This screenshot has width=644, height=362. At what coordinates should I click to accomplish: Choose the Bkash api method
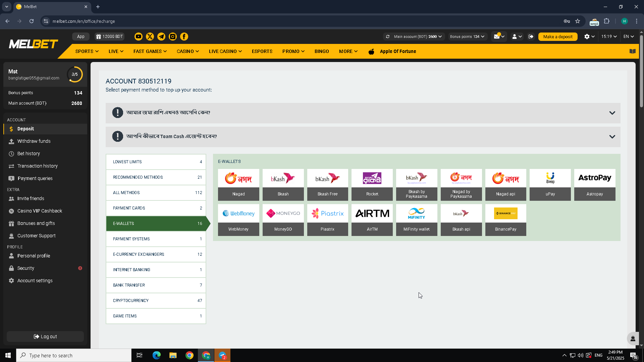(x=461, y=220)
